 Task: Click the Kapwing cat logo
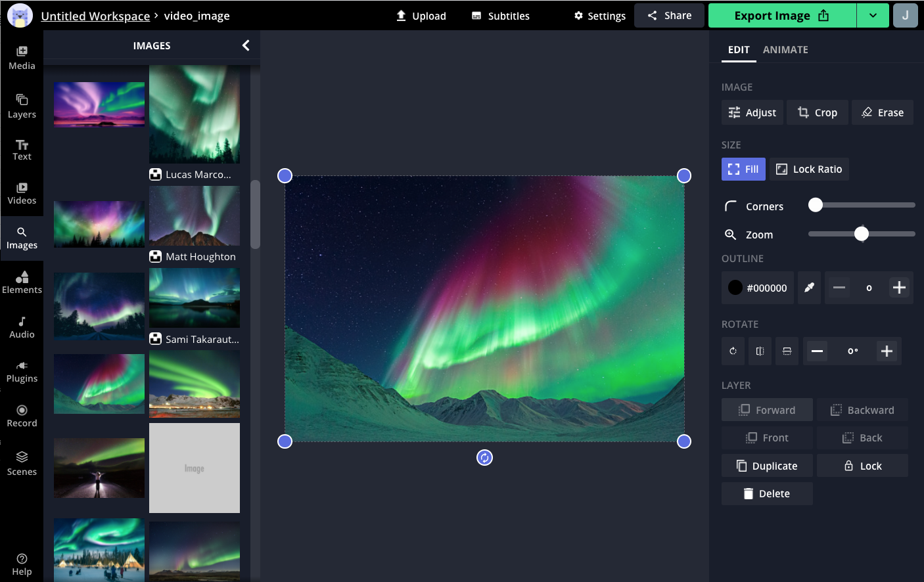coord(20,15)
